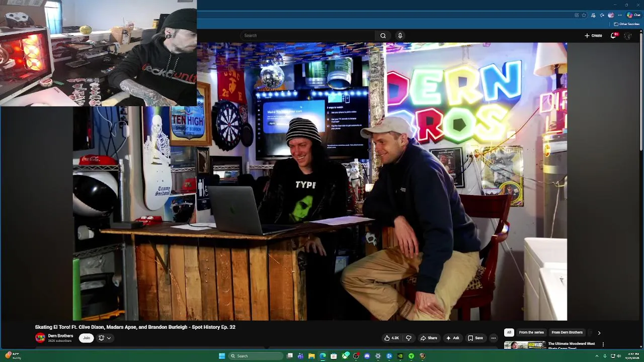Open options for Woodward West suggestion

[x=603, y=344]
